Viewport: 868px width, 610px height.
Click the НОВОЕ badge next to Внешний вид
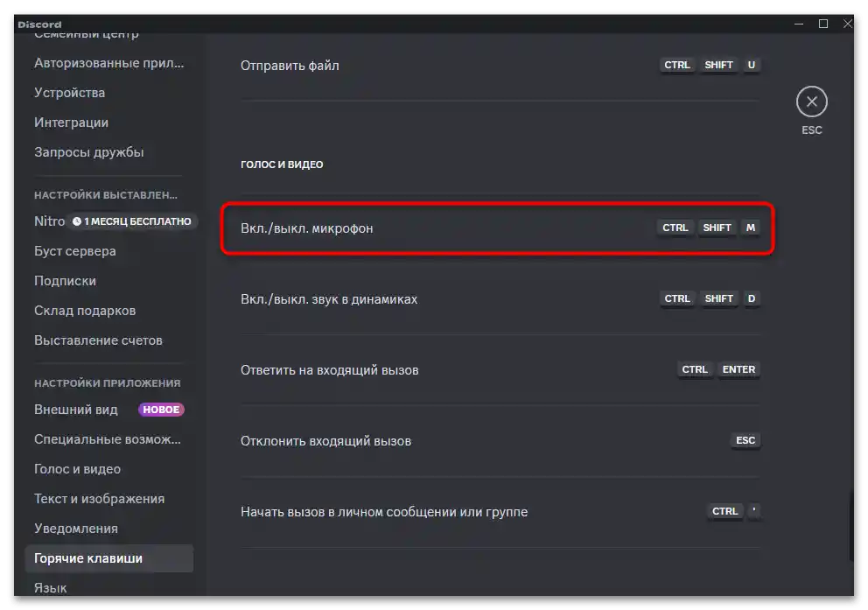(x=161, y=410)
